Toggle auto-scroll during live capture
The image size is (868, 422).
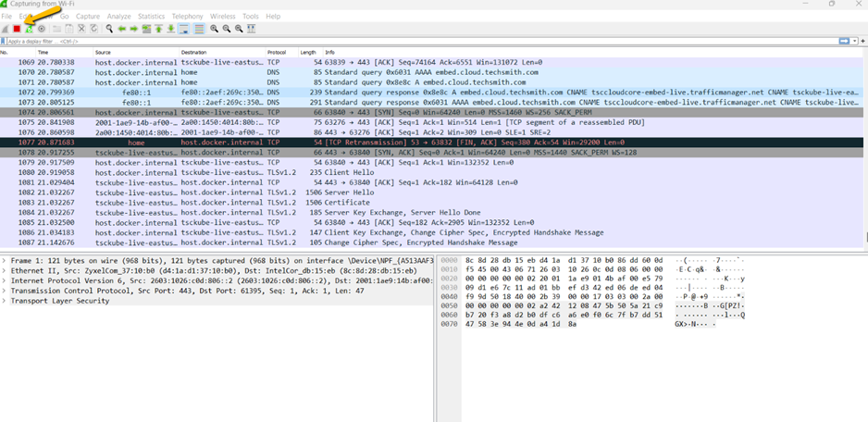[x=184, y=29]
